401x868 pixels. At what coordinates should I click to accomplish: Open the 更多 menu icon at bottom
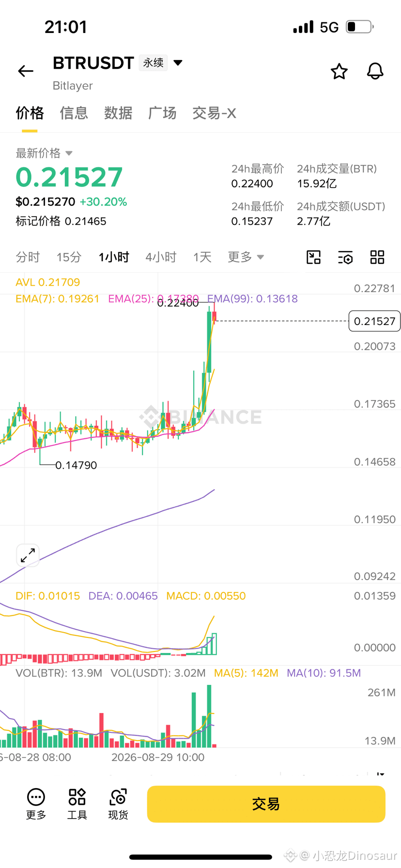36,804
